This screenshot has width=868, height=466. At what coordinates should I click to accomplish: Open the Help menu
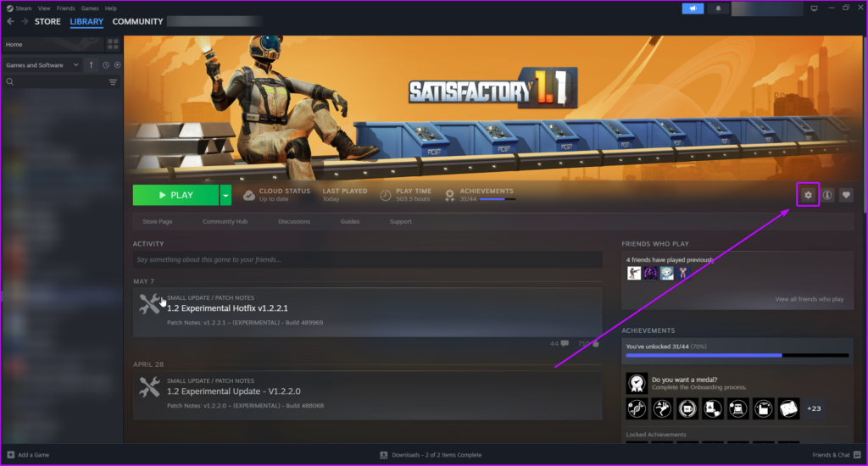(111, 8)
